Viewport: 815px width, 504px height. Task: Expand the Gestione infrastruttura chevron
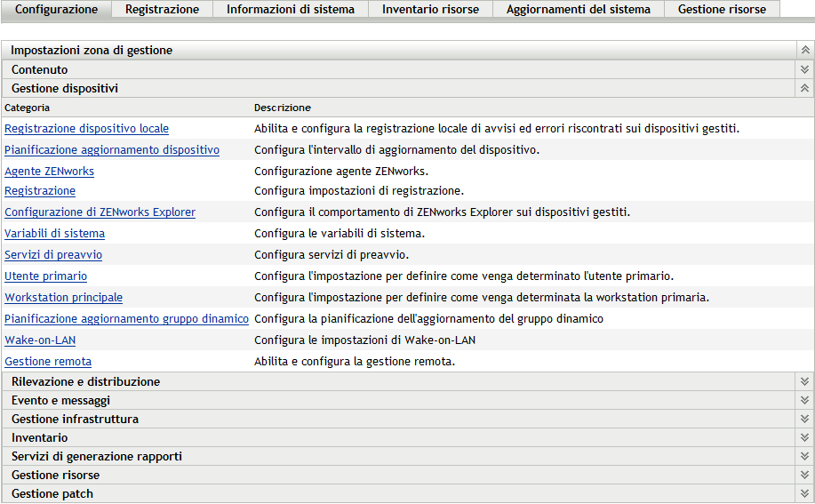pyautogui.click(x=804, y=419)
